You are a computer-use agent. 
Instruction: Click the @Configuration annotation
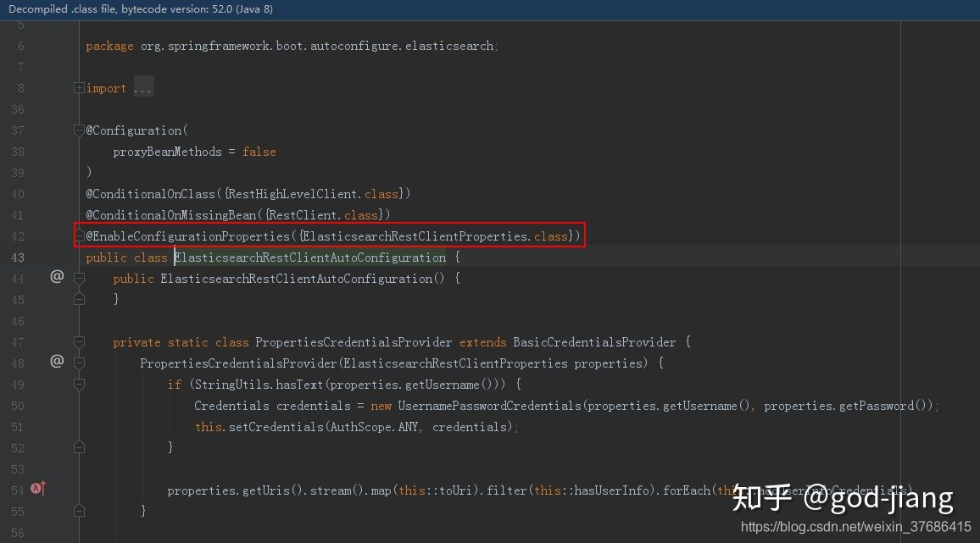coord(134,130)
